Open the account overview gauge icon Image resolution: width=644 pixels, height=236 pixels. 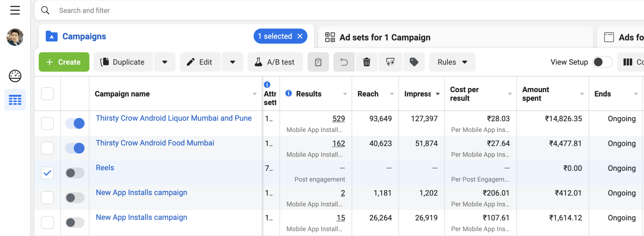(15, 76)
